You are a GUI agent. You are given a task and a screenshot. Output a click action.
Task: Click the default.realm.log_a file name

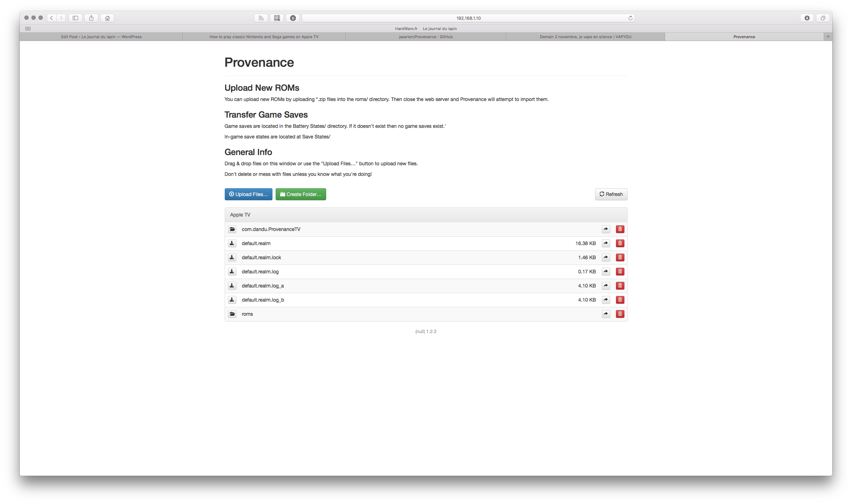click(x=263, y=286)
